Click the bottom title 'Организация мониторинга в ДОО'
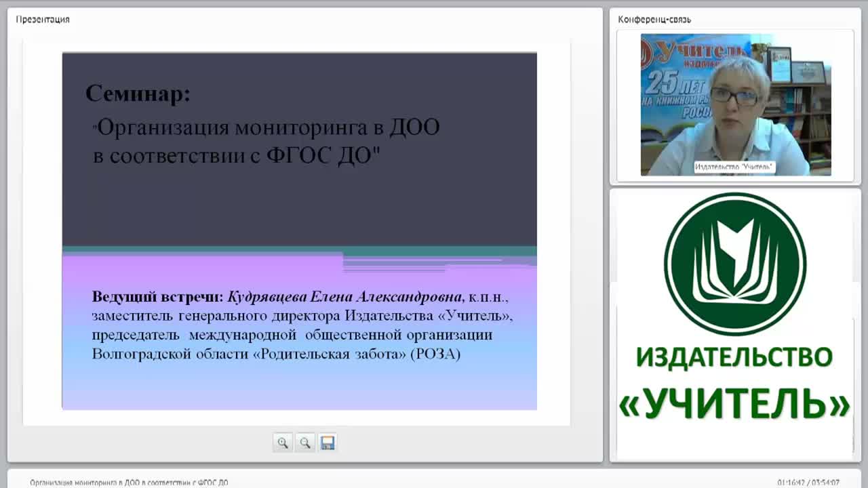 tap(129, 483)
